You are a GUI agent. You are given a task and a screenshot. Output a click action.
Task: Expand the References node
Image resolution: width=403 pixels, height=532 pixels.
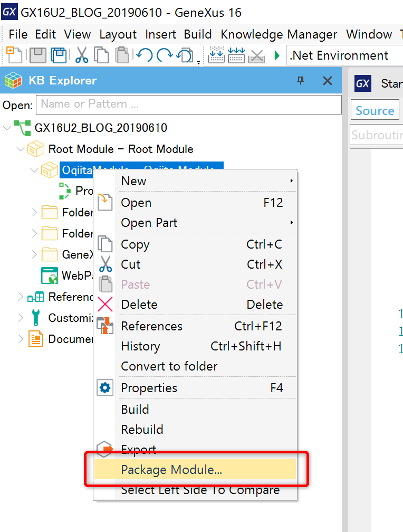click(x=21, y=297)
